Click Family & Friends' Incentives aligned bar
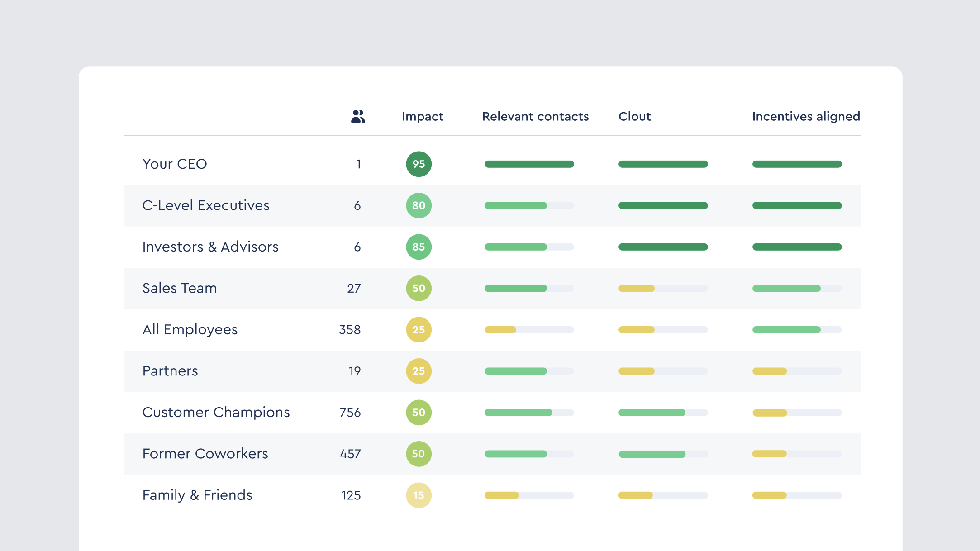The width and height of the screenshot is (980, 551). [x=769, y=495]
